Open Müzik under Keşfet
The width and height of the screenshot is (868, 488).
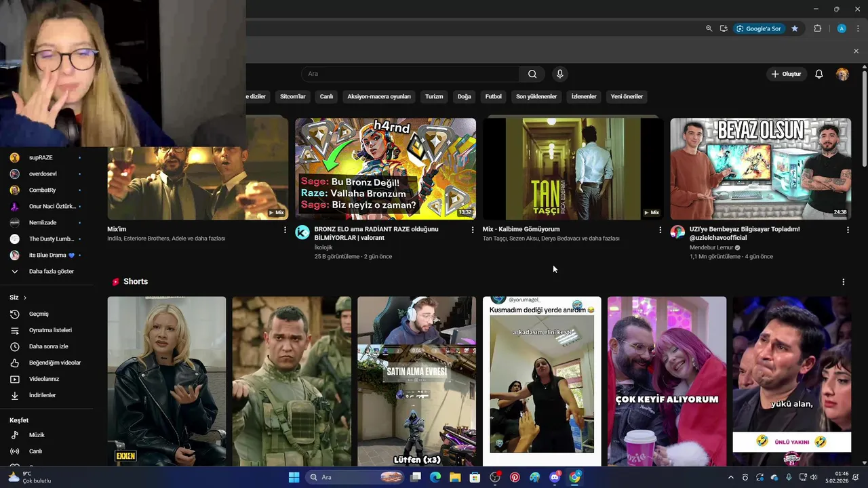[46, 435]
